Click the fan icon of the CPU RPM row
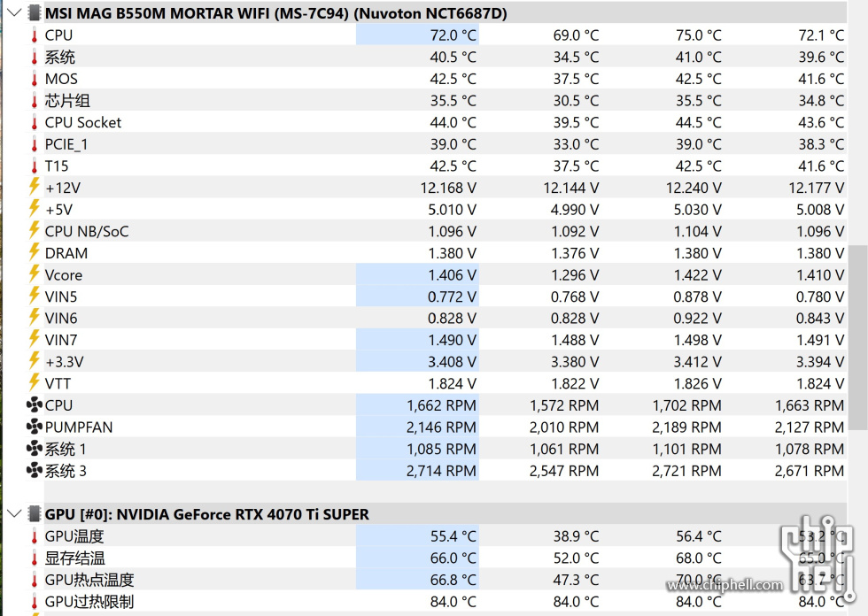 pos(35,404)
